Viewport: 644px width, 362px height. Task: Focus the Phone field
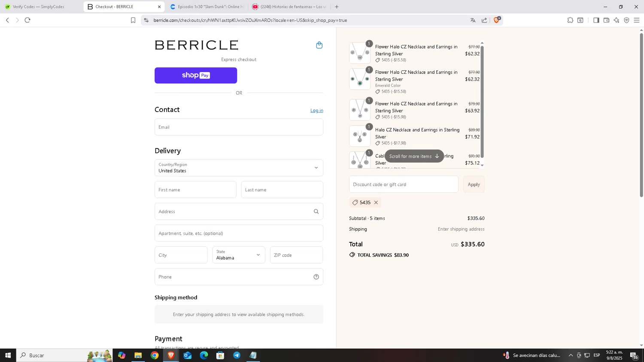click(x=239, y=277)
